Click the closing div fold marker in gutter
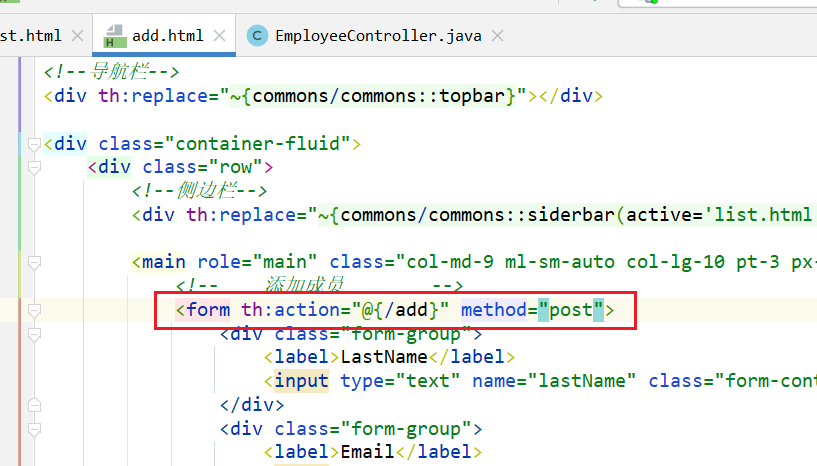Screen dimensions: 817x466 [x=35, y=405]
